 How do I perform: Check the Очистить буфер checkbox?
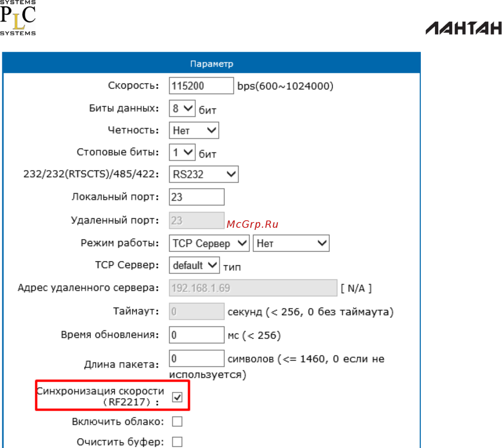click(x=177, y=442)
